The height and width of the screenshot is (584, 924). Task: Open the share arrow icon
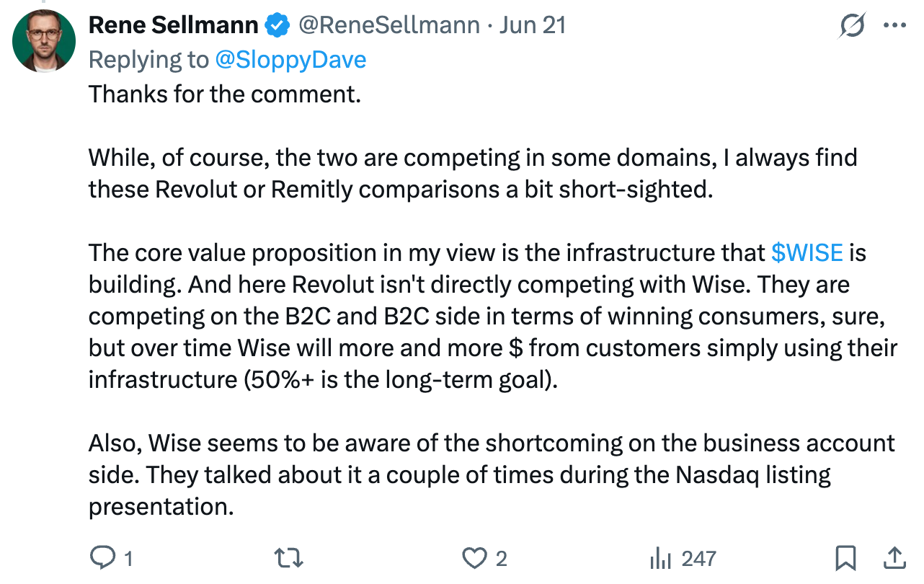(894, 557)
